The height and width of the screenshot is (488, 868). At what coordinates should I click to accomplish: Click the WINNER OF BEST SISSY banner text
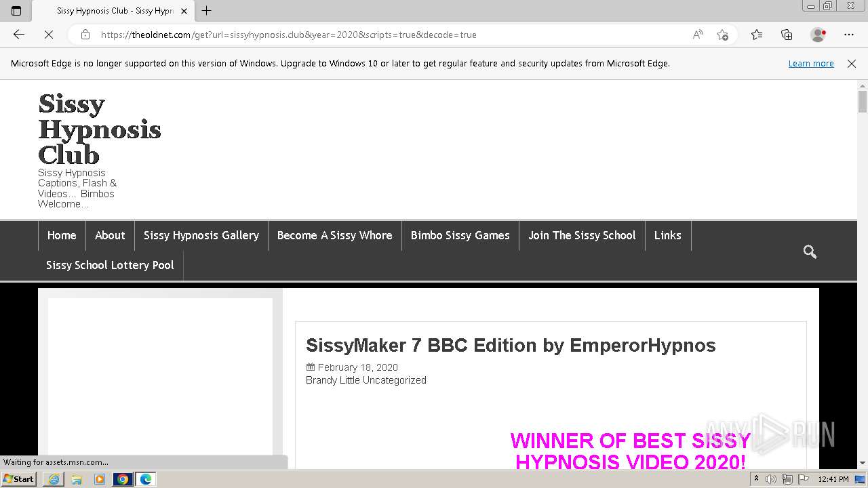click(630, 451)
